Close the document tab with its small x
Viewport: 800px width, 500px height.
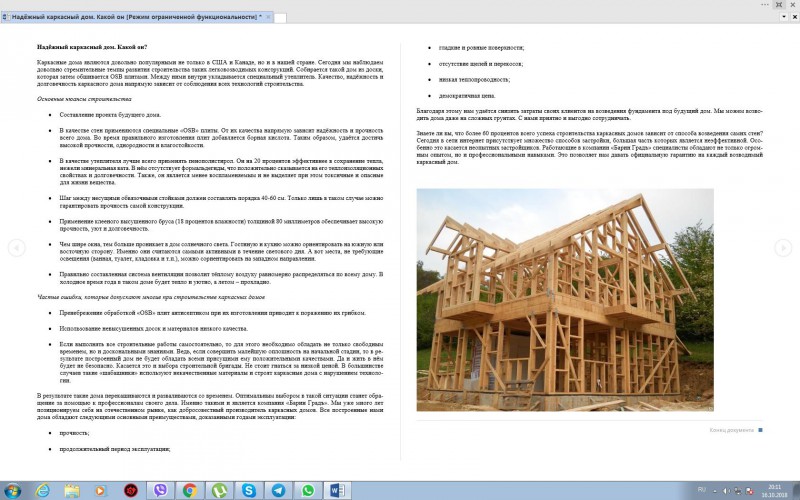point(268,17)
